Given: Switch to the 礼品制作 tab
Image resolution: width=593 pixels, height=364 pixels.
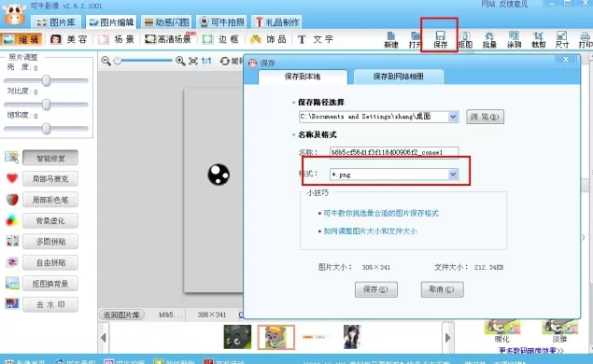Looking at the screenshot, I should (276, 22).
